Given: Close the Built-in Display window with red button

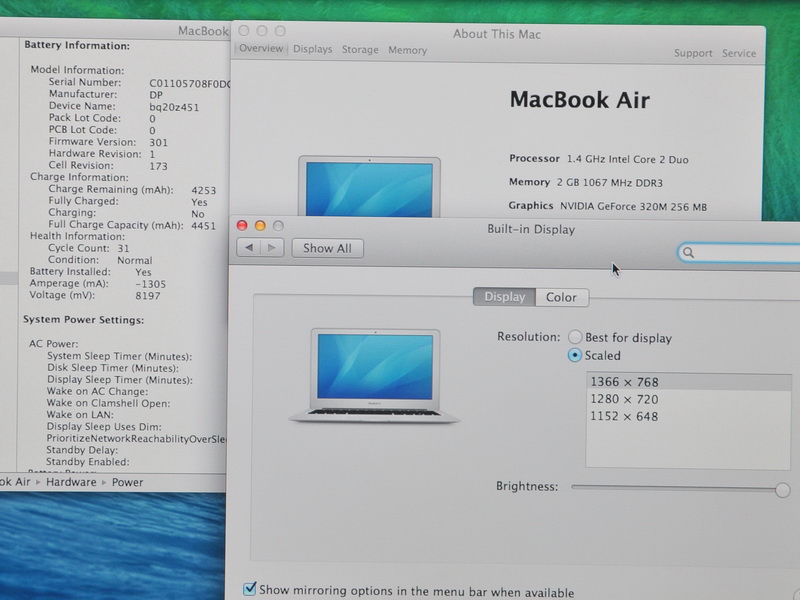Looking at the screenshot, I should point(242,226).
